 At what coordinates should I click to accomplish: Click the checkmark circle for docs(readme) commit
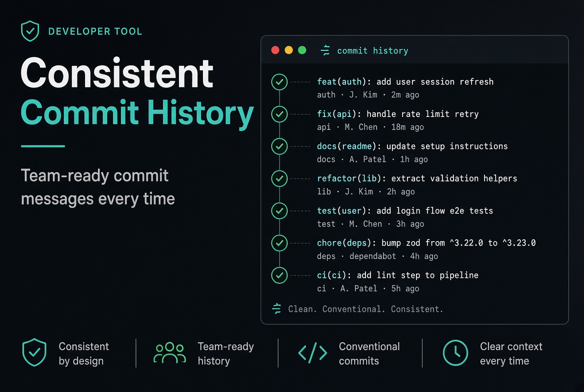(x=279, y=146)
